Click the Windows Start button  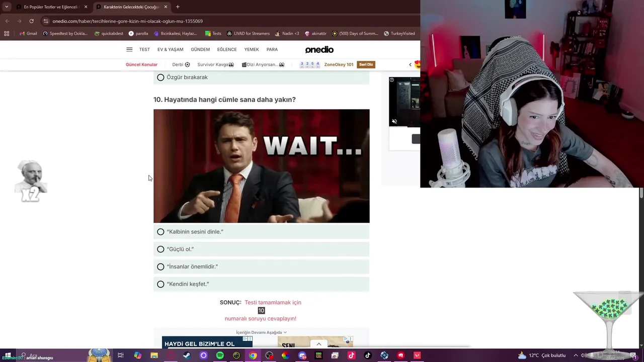click(8, 355)
